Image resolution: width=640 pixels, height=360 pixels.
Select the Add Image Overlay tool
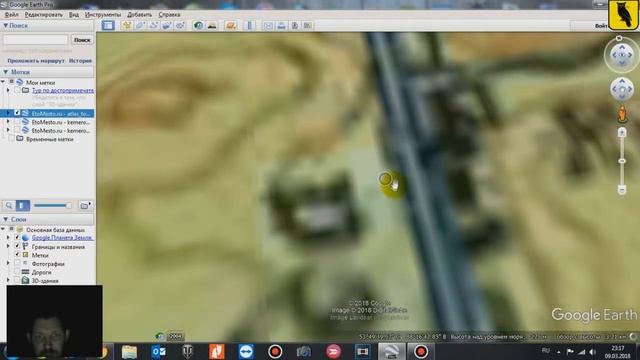tap(167, 25)
